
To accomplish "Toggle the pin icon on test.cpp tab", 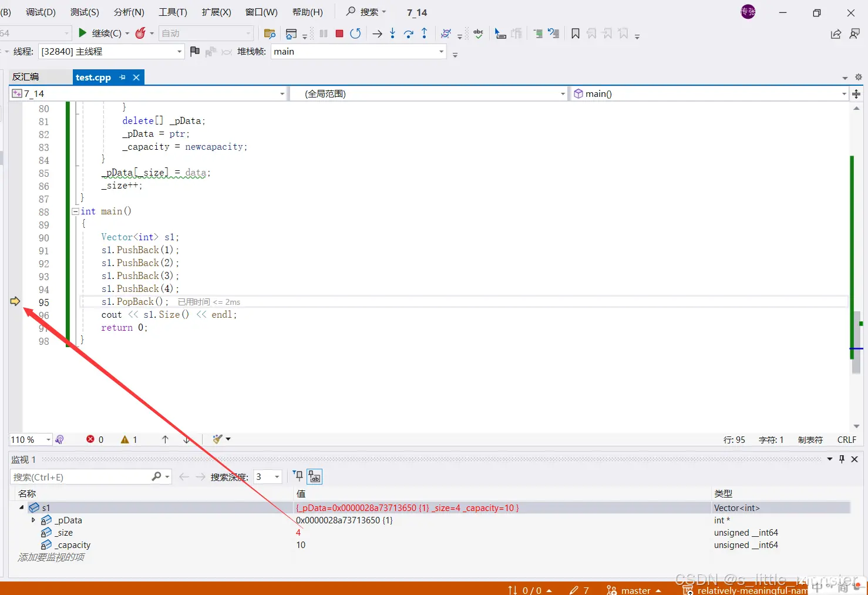I will coord(122,77).
